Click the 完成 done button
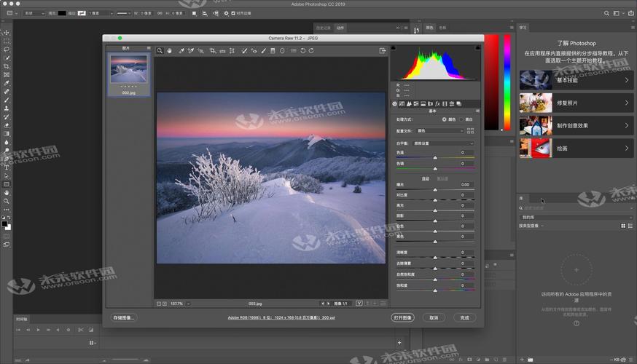This screenshot has height=364, width=637. point(465,317)
